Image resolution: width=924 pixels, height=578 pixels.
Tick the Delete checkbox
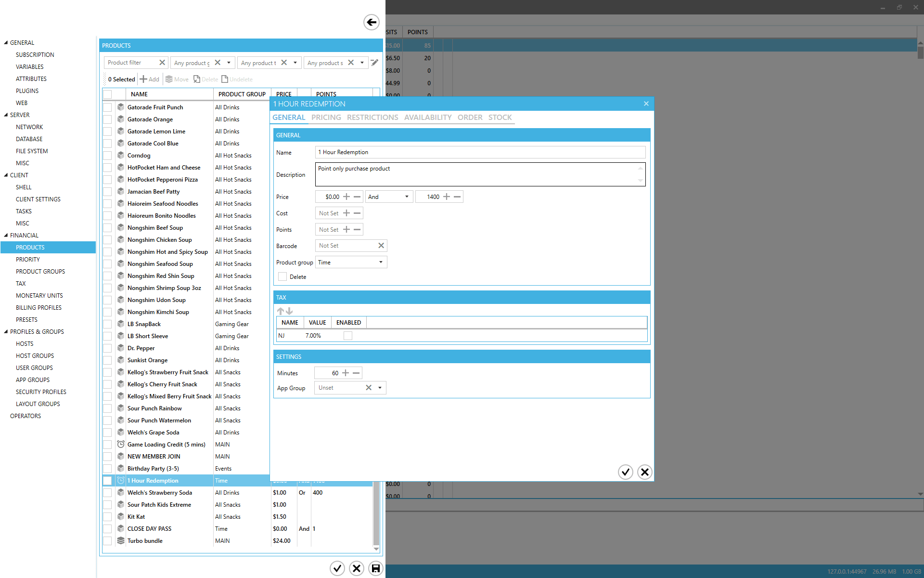pyautogui.click(x=282, y=277)
